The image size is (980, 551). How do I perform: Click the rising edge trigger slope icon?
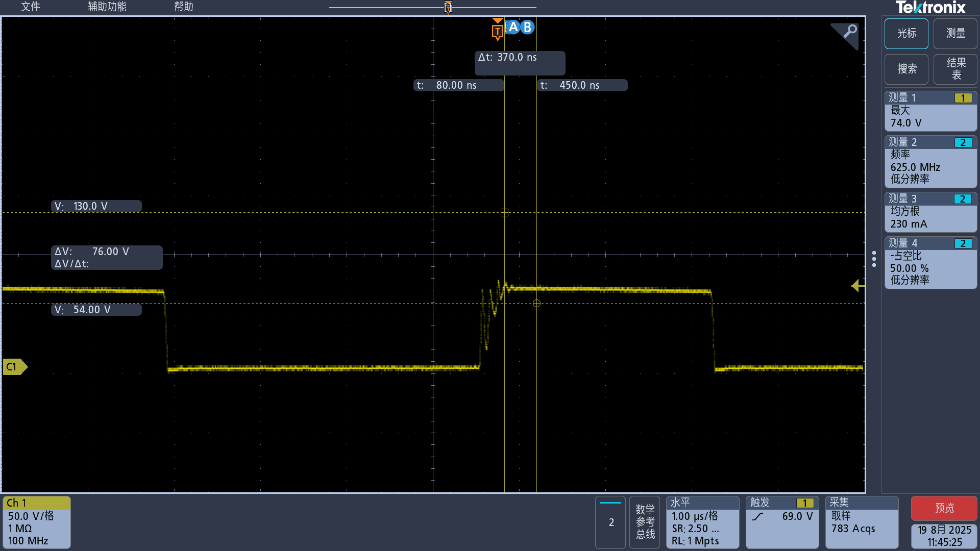(x=757, y=516)
